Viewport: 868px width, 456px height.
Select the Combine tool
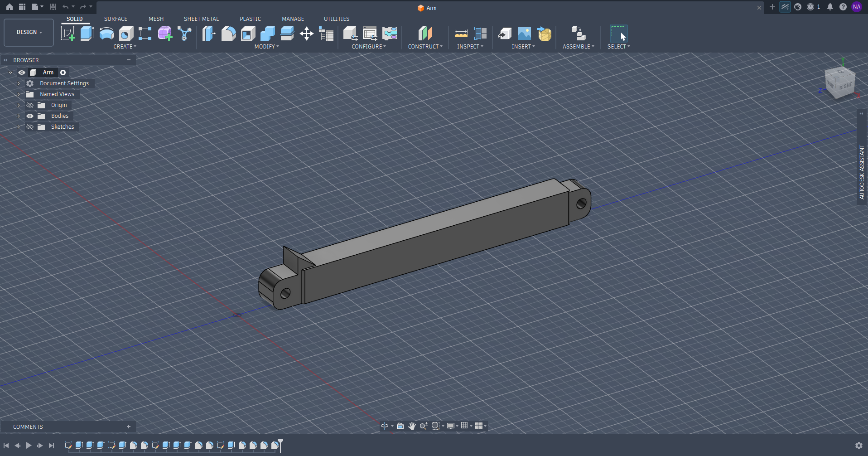click(267, 34)
